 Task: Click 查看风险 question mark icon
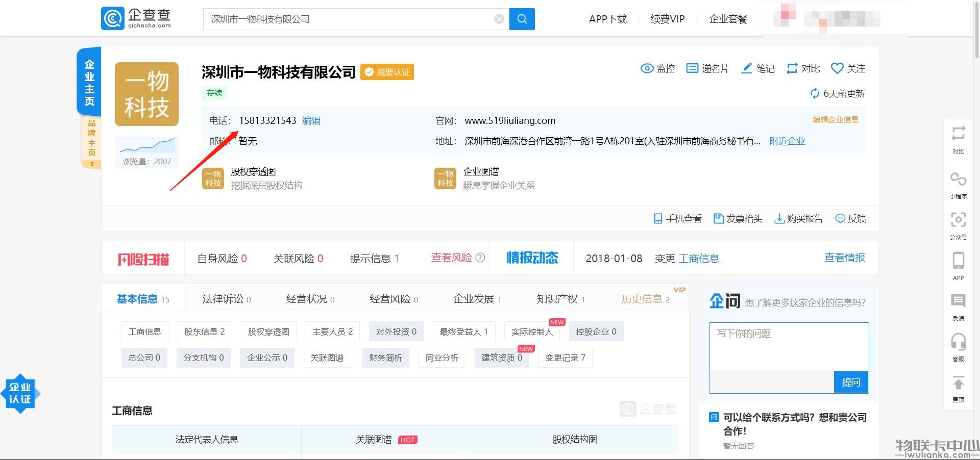coord(480,258)
